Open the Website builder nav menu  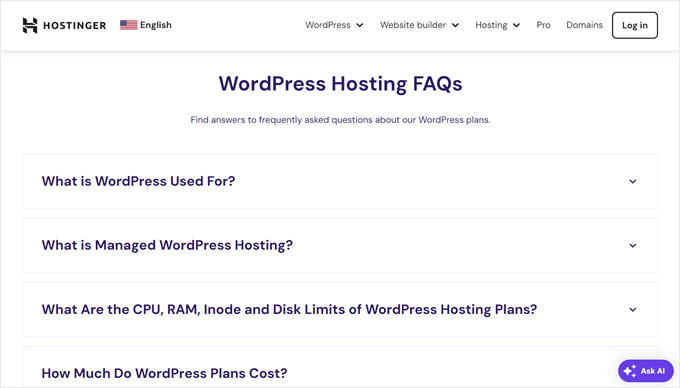(419, 25)
